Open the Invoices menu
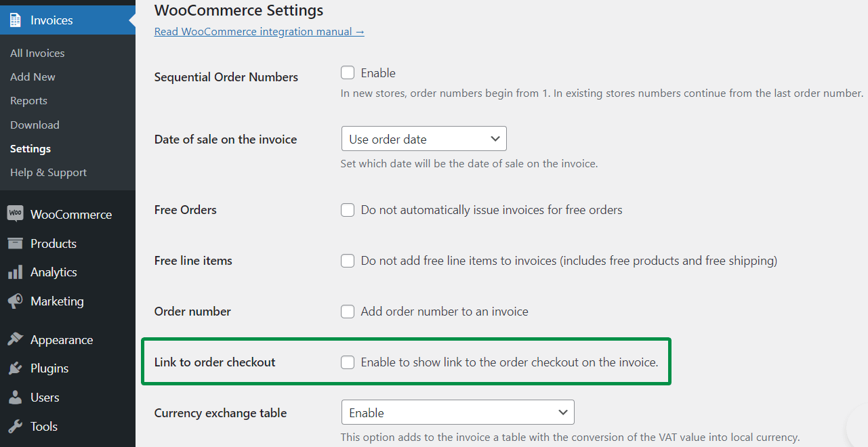 [68, 20]
